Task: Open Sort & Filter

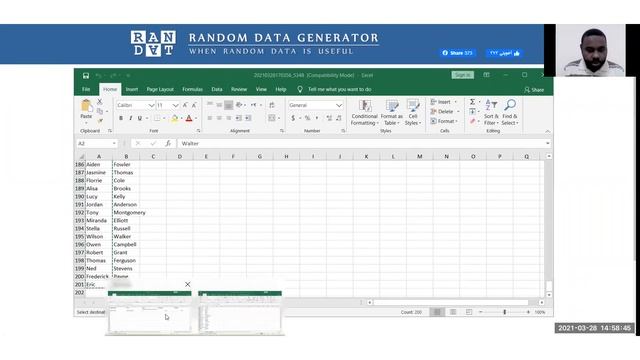Action: click(x=491, y=113)
